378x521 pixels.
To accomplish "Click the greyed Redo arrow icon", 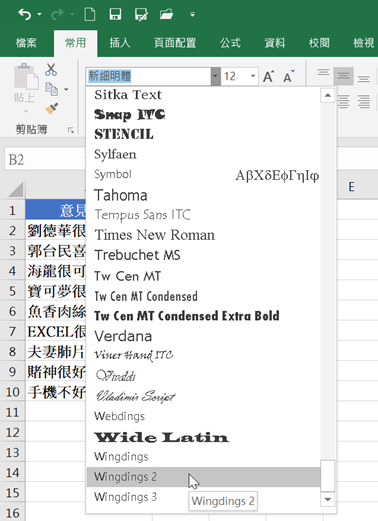I will [57, 14].
